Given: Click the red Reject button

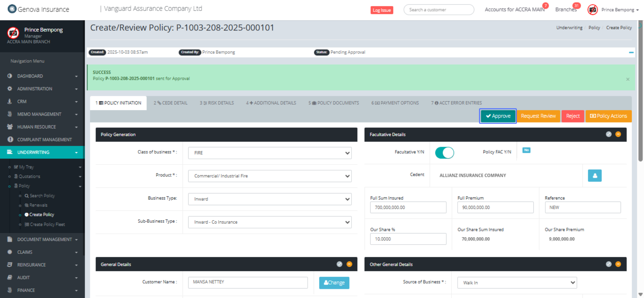Looking at the screenshot, I should click(x=573, y=116).
